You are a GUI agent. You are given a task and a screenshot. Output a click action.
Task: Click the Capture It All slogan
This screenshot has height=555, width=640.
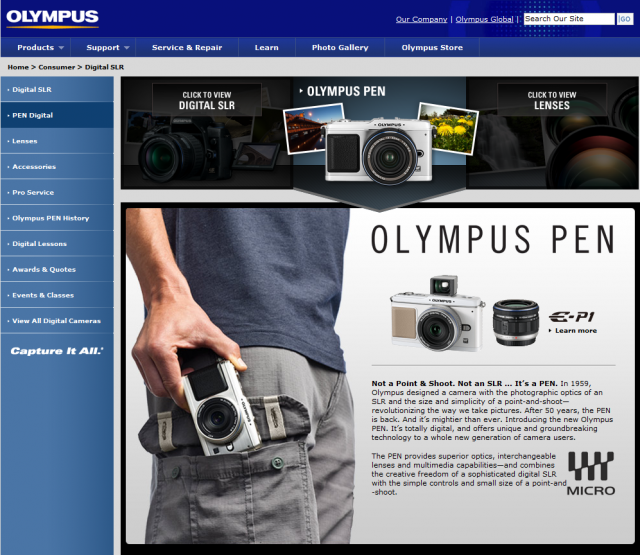[57, 351]
